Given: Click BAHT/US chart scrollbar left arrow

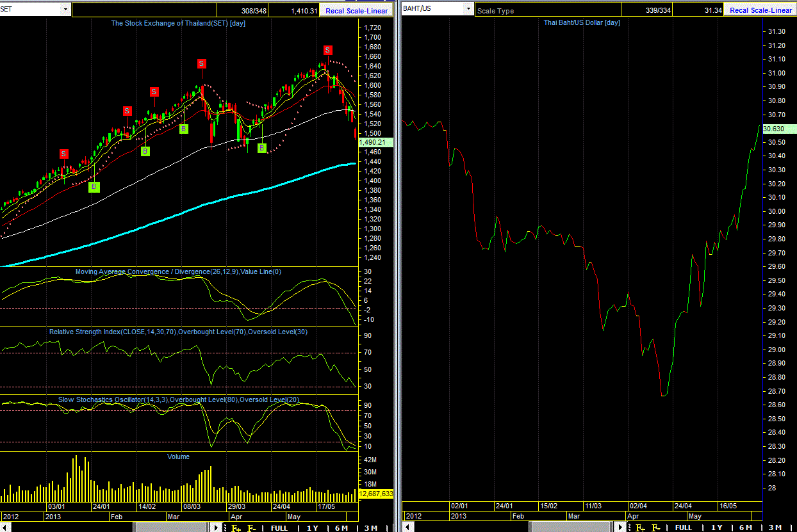Looking at the screenshot, I should click(409, 528).
